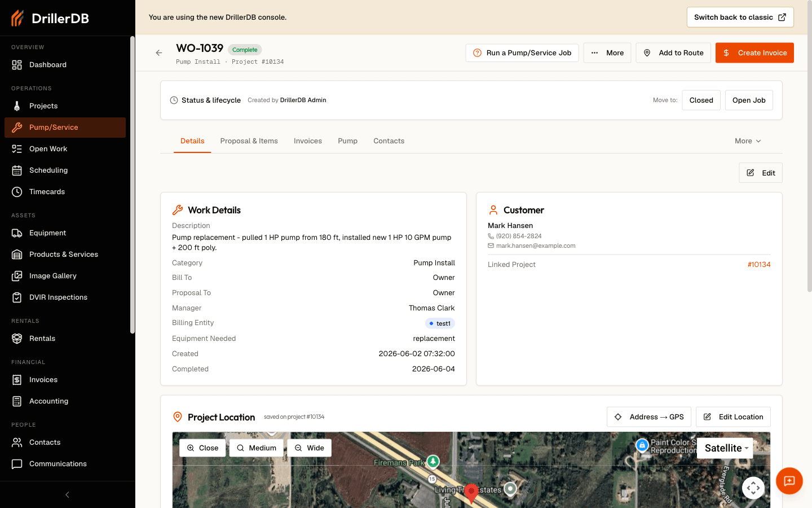Screen dimensions: 812x508
Task: Click the map pan control icon
Action: (x=753, y=488)
